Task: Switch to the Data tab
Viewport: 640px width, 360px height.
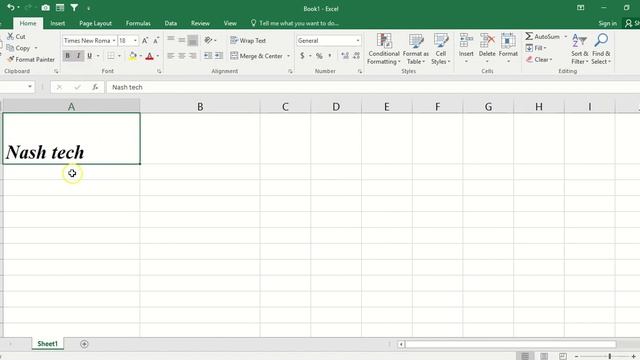Action: point(171,23)
